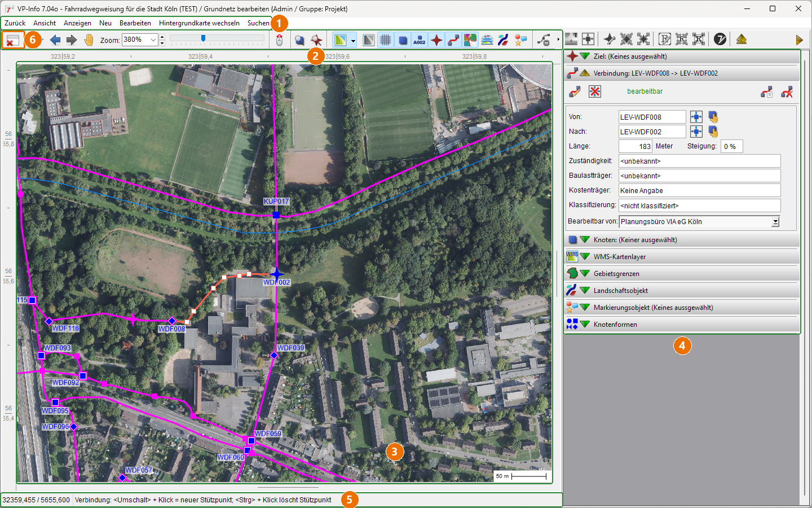Click the red-cross centering icon beside bearbeitbar
Screen dimensions: 812x508
tap(595, 91)
